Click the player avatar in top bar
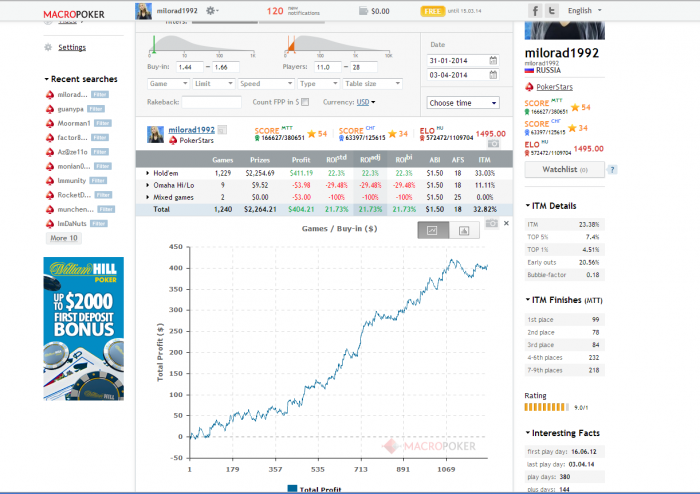 point(144,11)
